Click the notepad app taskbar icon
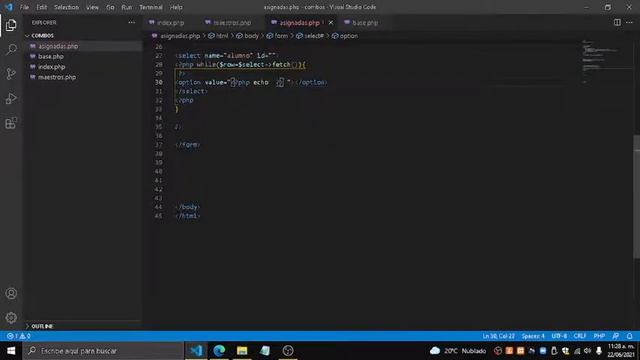This screenshot has width=640, height=360. point(265,351)
